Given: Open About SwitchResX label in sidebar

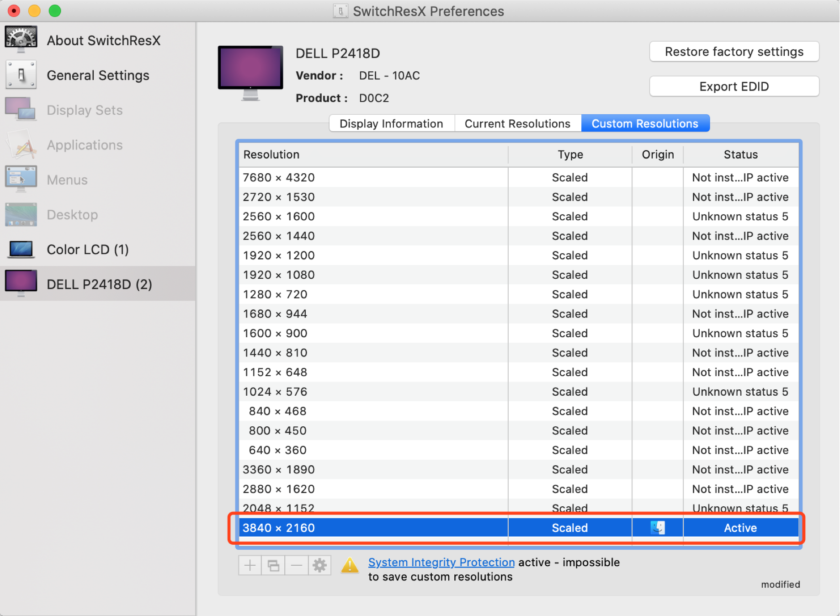Looking at the screenshot, I should click(104, 40).
